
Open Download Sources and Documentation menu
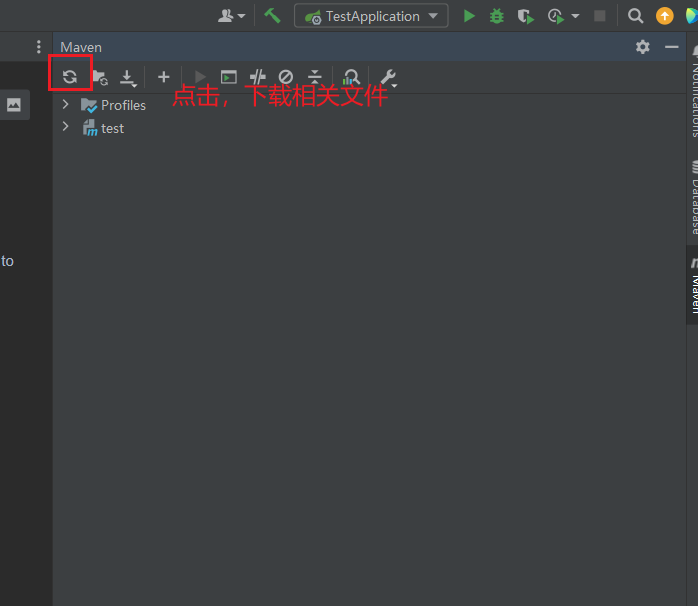[x=128, y=78]
